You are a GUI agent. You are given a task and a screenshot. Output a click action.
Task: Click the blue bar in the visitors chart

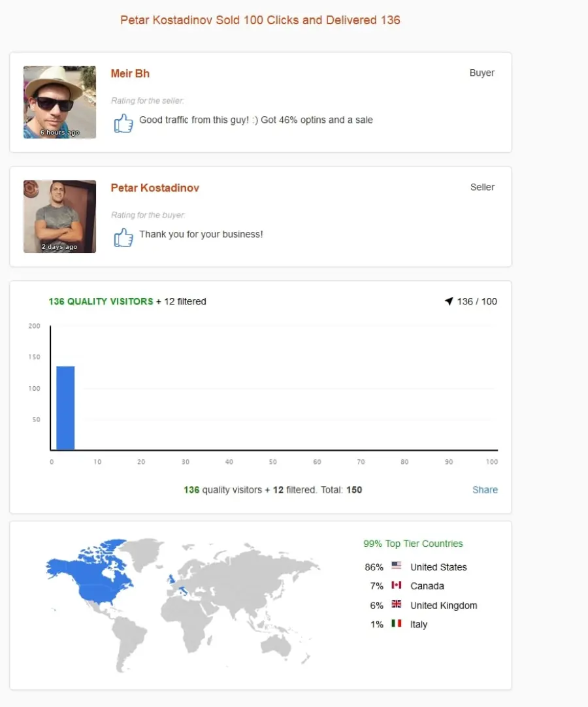point(65,408)
